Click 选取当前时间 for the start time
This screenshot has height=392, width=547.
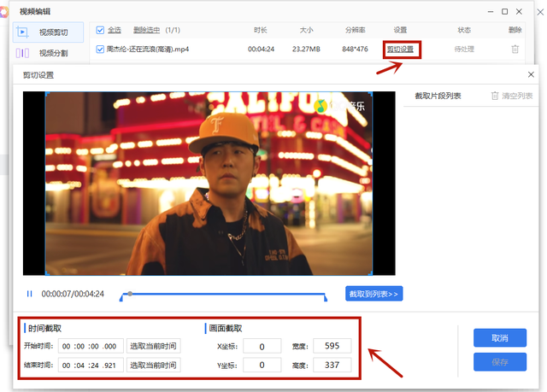coord(154,346)
